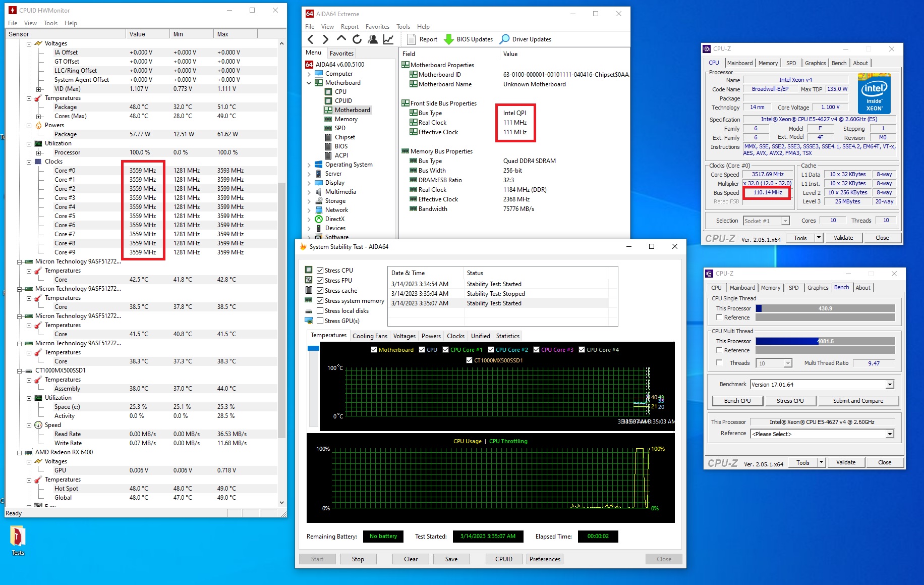Switch to the Favorites tab in AIDA64 sidebar
Image resolution: width=924 pixels, height=585 pixels.
click(x=341, y=54)
